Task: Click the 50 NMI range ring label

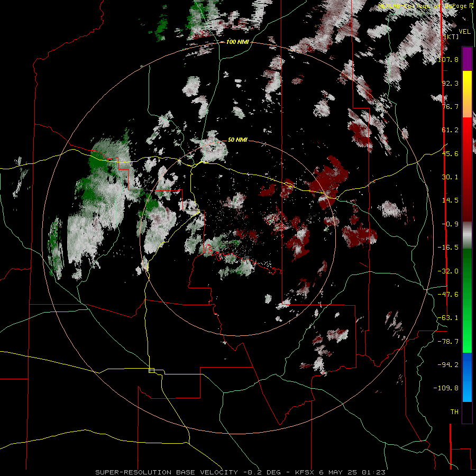Action: coord(237,140)
